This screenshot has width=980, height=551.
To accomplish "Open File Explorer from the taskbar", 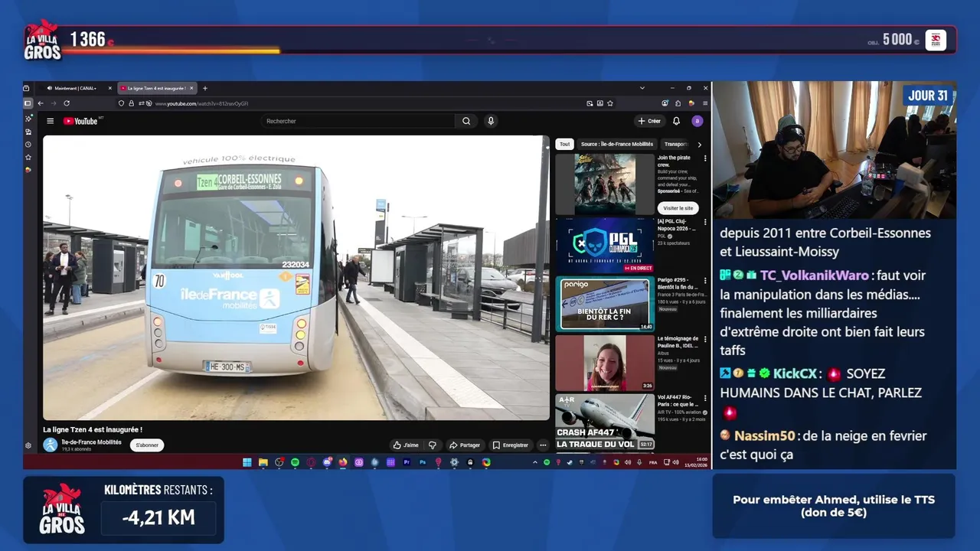I will pyautogui.click(x=263, y=462).
